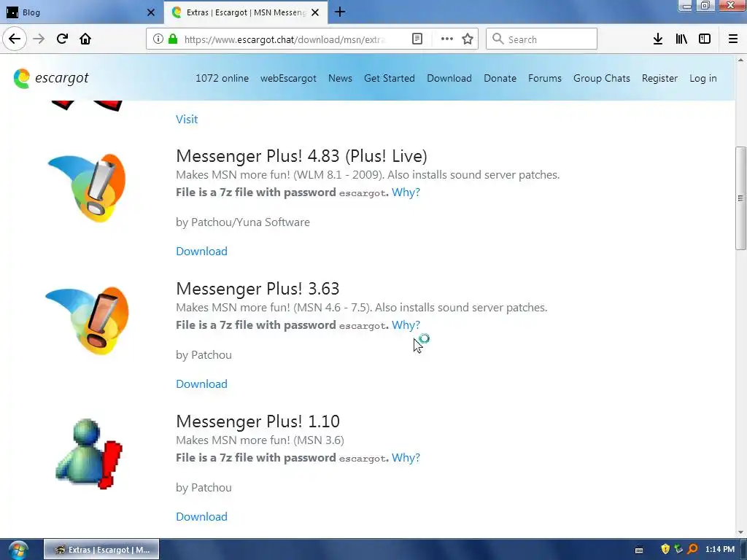The width and height of the screenshot is (747, 560).
Task: Click the Messenger Plus! 3.63 heading
Action: tap(258, 289)
